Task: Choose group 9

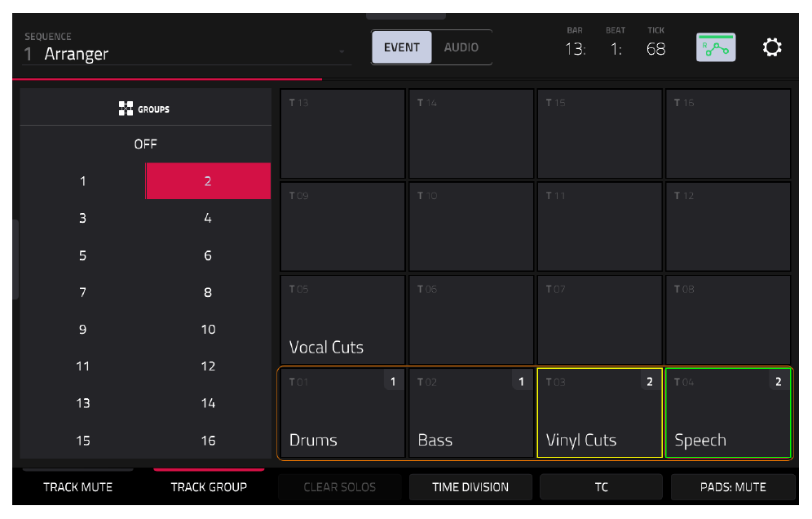Action: click(x=83, y=329)
